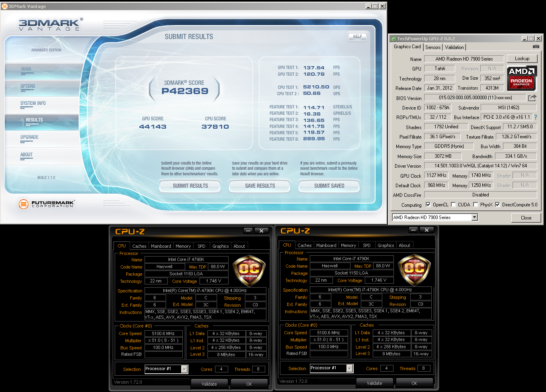Open Caches tab in right CPU-Z
This screenshot has width=546, height=392.
305,245
